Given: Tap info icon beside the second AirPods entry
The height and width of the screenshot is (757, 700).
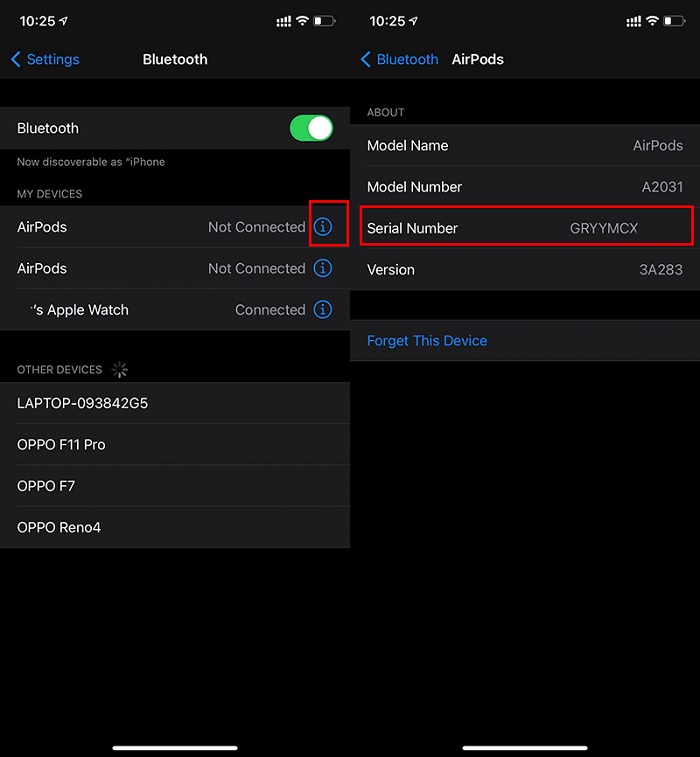Looking at the screenshot, I should [323, 268].
